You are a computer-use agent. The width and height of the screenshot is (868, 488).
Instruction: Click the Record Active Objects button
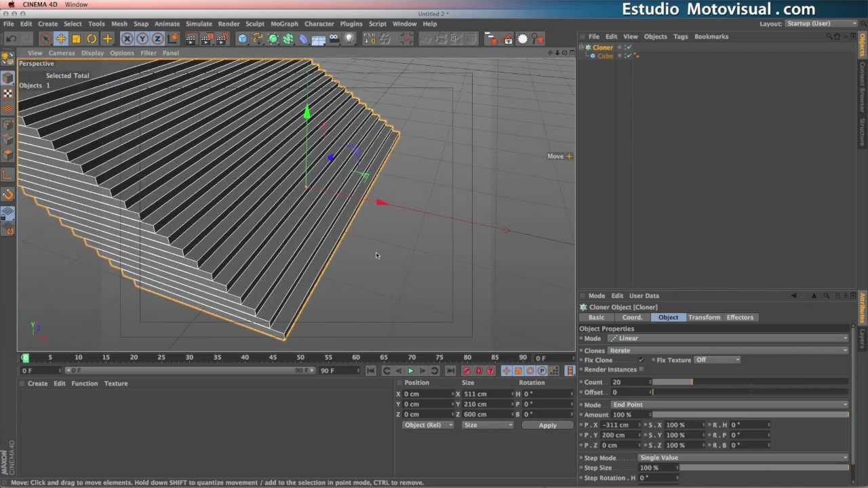click(x=467, y=371)
